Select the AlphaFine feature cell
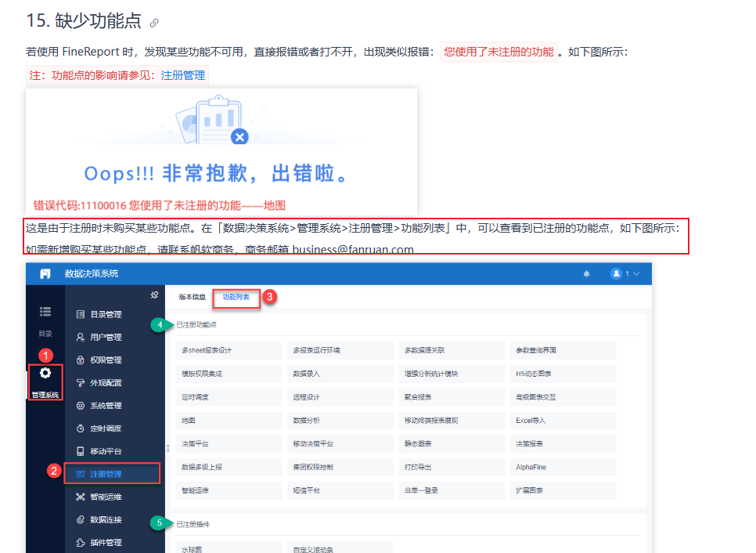Viewport: 756px width, 553px height. point(563,467)
